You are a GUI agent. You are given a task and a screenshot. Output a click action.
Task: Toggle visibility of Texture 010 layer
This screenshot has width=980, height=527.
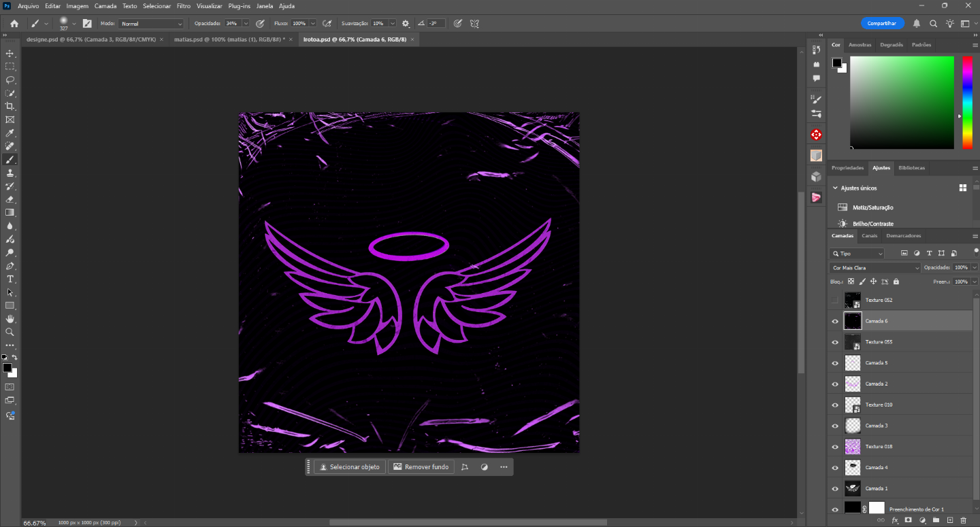pyautogui.click(x=835, y=405)
